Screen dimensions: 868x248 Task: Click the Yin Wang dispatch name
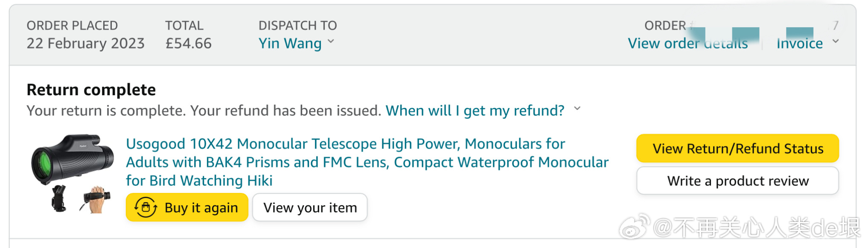click(x=290, y=44)
